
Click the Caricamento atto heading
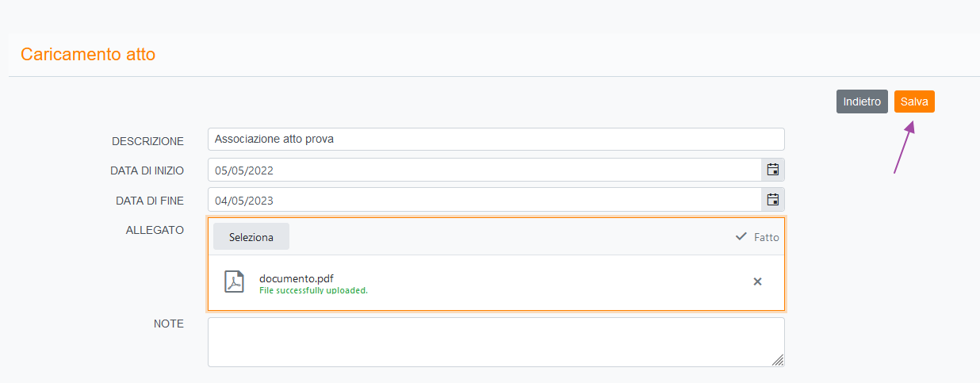tap(88, 55)
